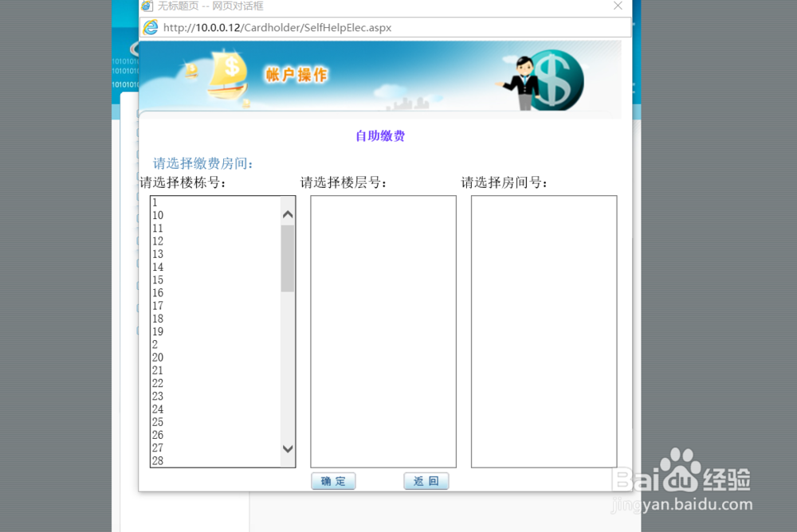Click the 返回 back button
This screenshot has height=532, width=797.
tap(426, 481)
